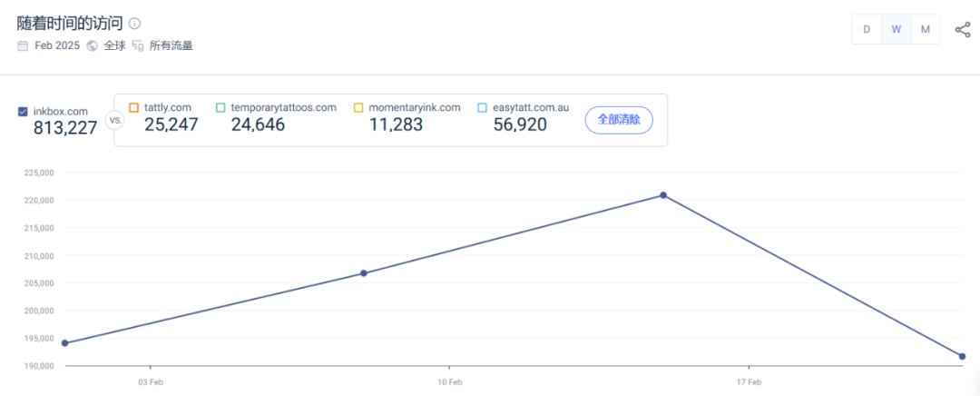
Task: Uncheck the inkbox.com checkbox
Action: tap(23, 112)
